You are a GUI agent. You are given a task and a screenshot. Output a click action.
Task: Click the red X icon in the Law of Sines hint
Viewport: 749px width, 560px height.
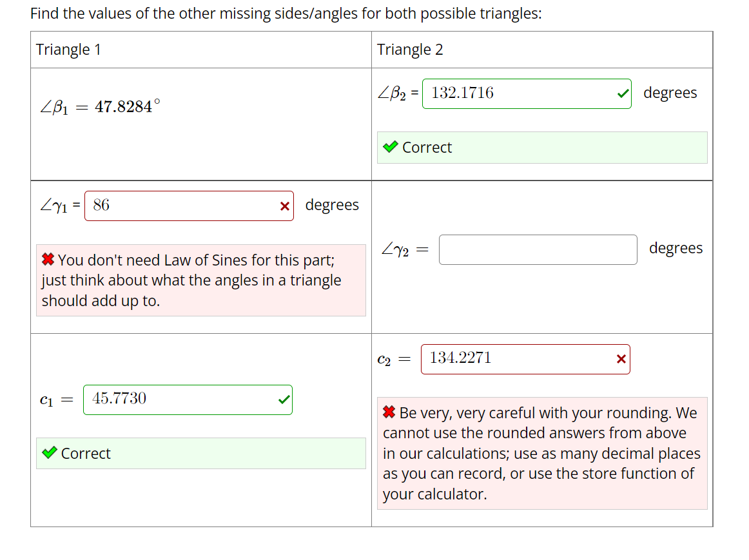tap(48, 260)
